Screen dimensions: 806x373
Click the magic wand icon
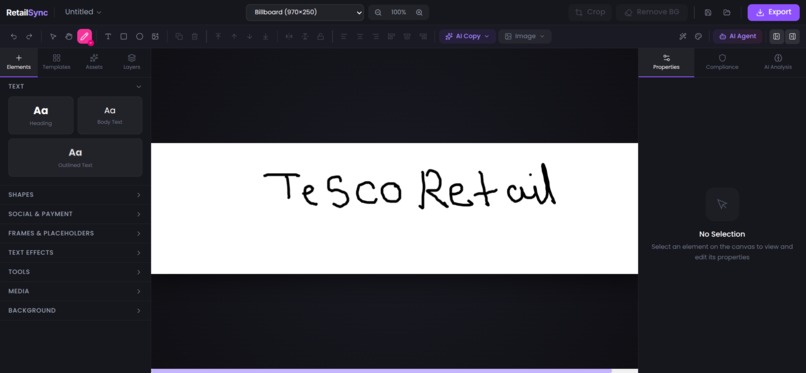coord(683,36)
